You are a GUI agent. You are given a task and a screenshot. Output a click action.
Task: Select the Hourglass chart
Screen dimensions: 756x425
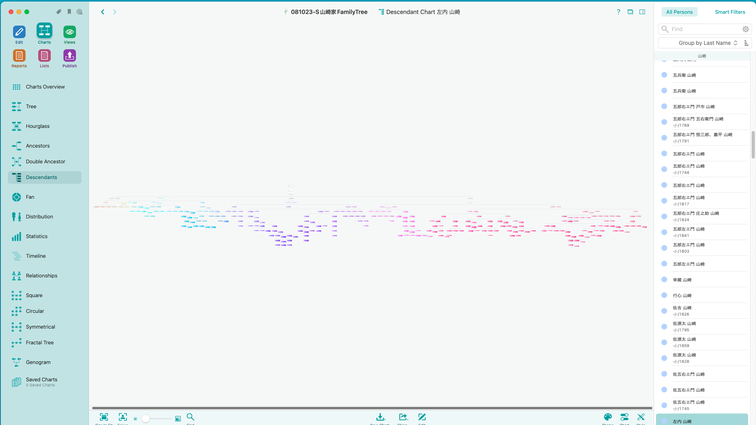pyautogui.click(x=44, y=126)
